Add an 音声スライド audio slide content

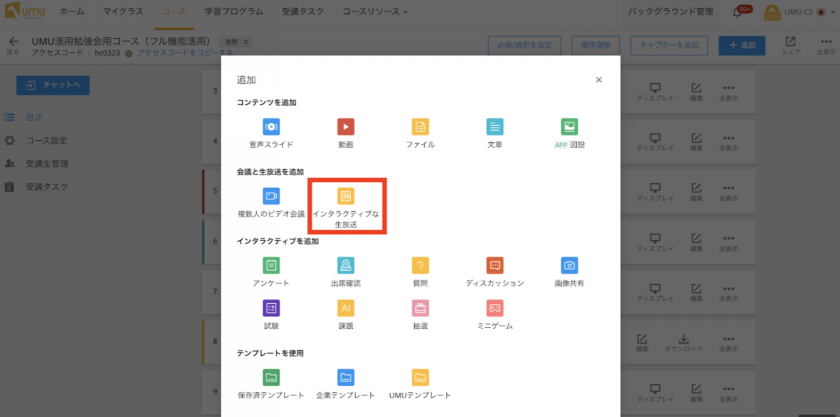pos(271,126)
